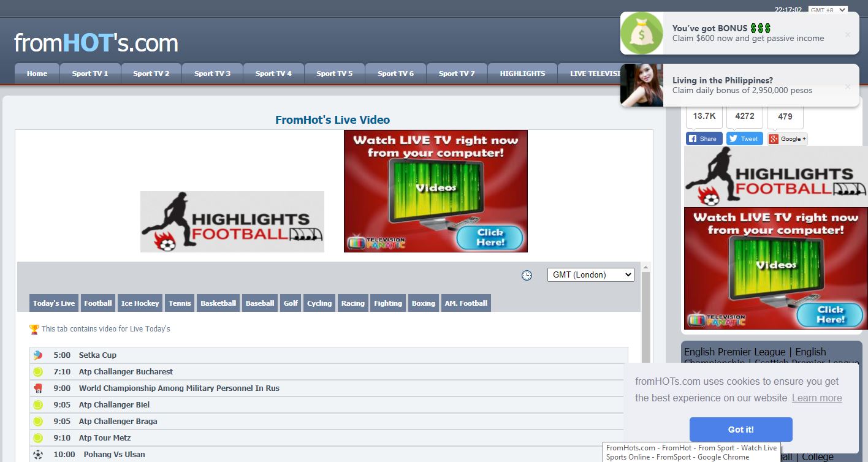Open Highlights Football banner in right sidebar
The width and height of the screenshot is (868, 462).
point(776,176)
